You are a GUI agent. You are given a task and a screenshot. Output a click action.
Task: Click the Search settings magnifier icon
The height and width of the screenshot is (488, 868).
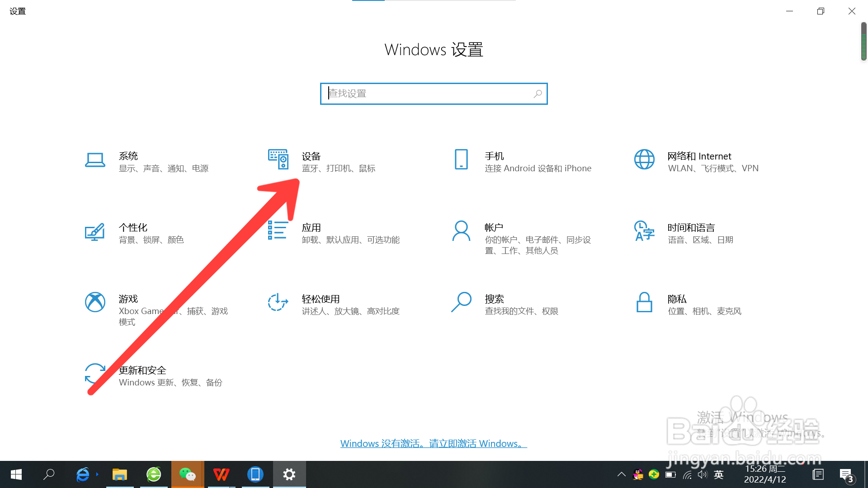pyautogui.click(x=461, y=302)
